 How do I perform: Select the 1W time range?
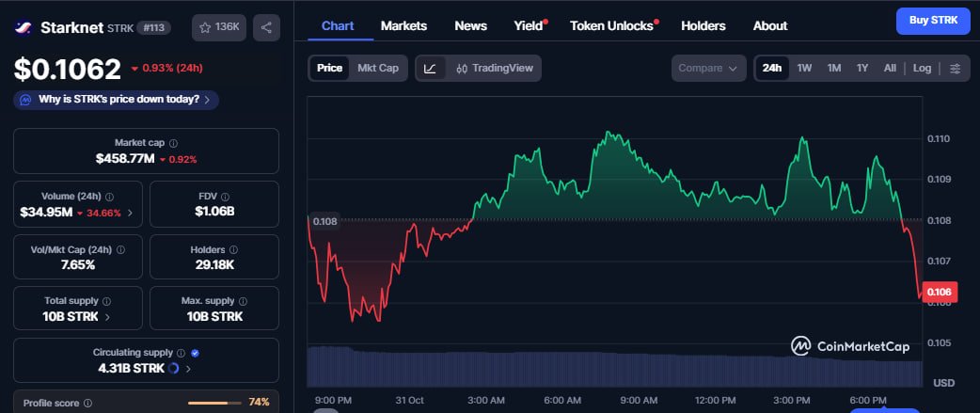804,68
